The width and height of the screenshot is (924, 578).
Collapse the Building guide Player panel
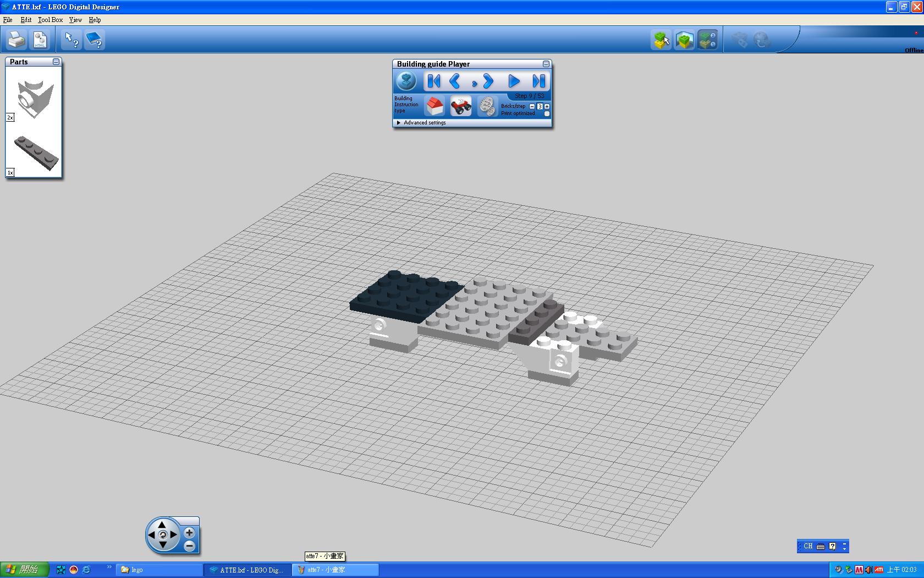(x=546, y=64)
